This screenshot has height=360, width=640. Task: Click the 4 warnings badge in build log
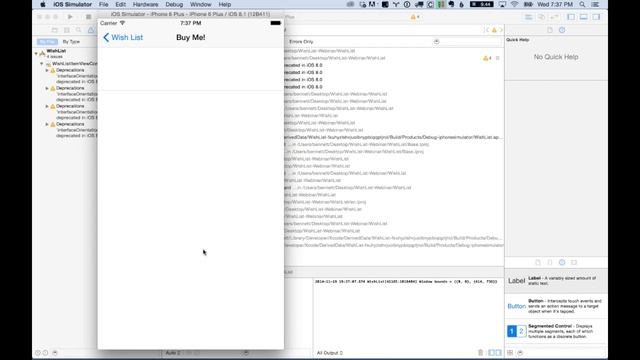click(487, 58)
